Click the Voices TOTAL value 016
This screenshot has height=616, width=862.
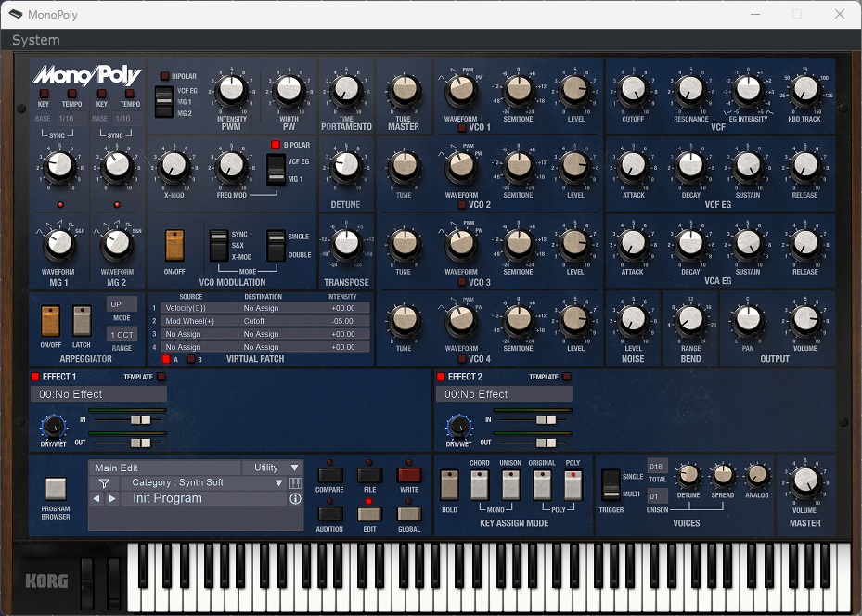657,467
